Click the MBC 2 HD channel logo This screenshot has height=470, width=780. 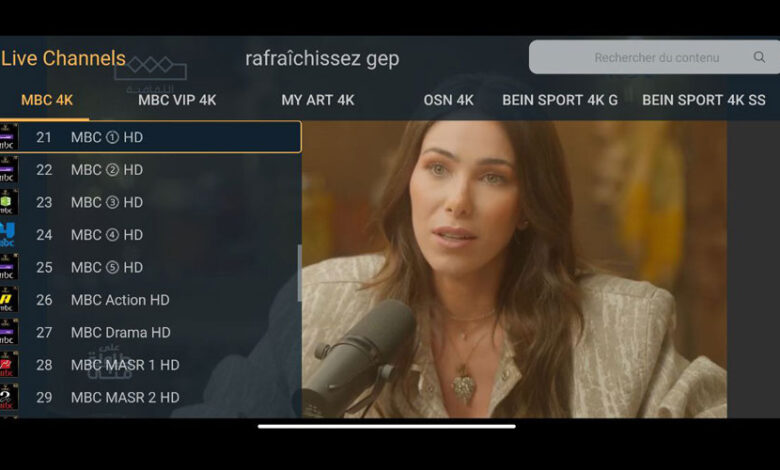(x=8, y=170)
